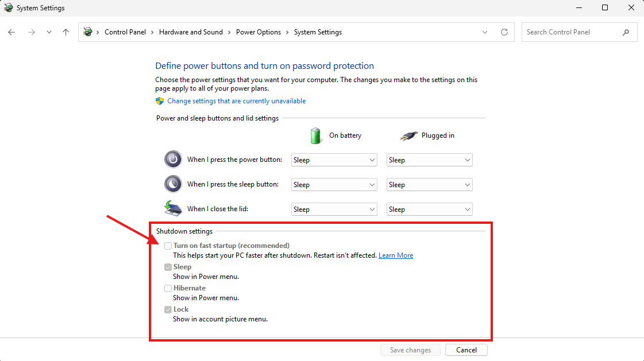Screen dimensions: 644x361
Task: Click the Back navigation arrow
Action: [x=11, y=32]
